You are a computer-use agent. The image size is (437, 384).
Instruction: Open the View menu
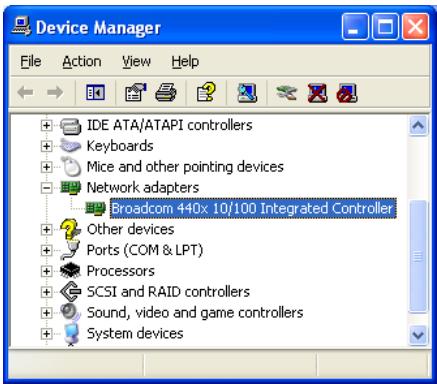[136, 62]
